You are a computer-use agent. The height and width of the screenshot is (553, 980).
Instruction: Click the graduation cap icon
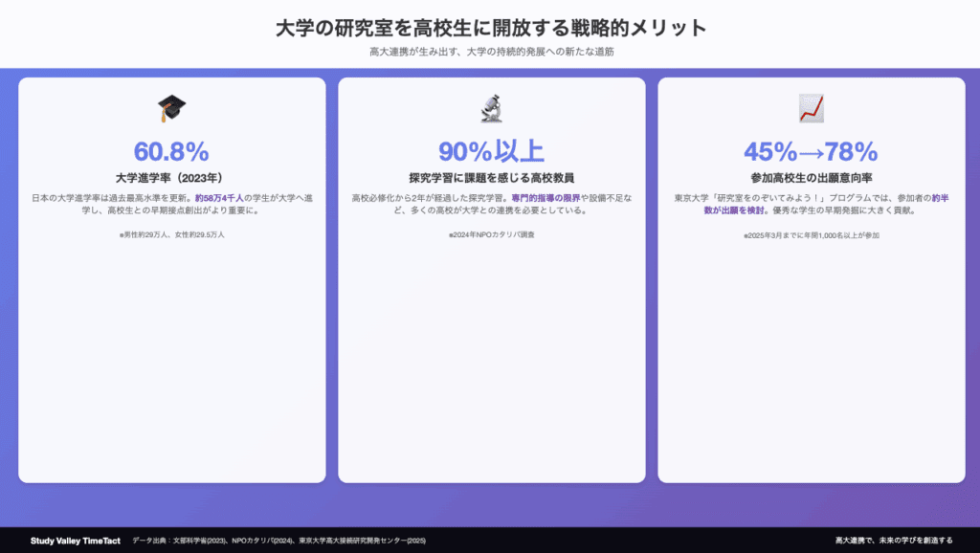pyautogui.click(x=171, y=109)
